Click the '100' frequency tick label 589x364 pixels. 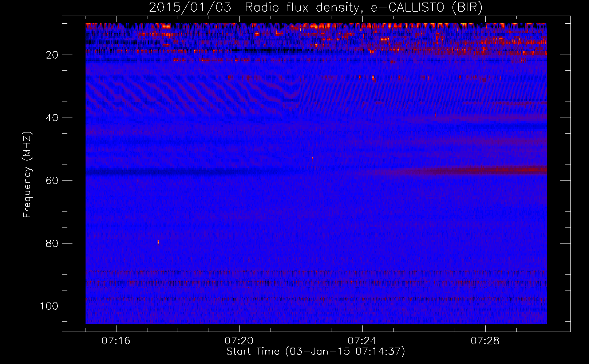coord(50,306)
